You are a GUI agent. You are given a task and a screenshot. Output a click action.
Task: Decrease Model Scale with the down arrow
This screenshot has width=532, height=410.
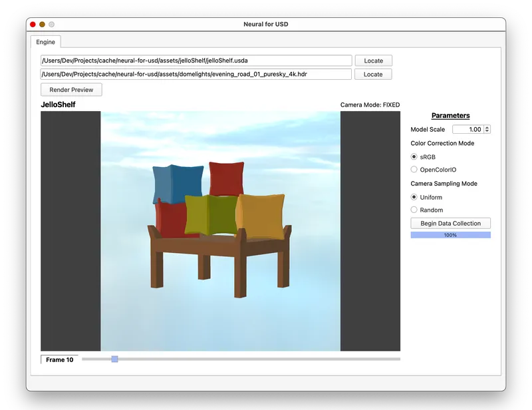pyautogui.click(x=487, y=132)
